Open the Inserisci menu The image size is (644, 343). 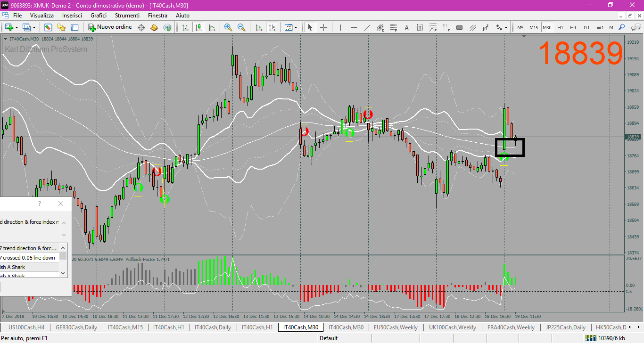[x=72, y=16]
